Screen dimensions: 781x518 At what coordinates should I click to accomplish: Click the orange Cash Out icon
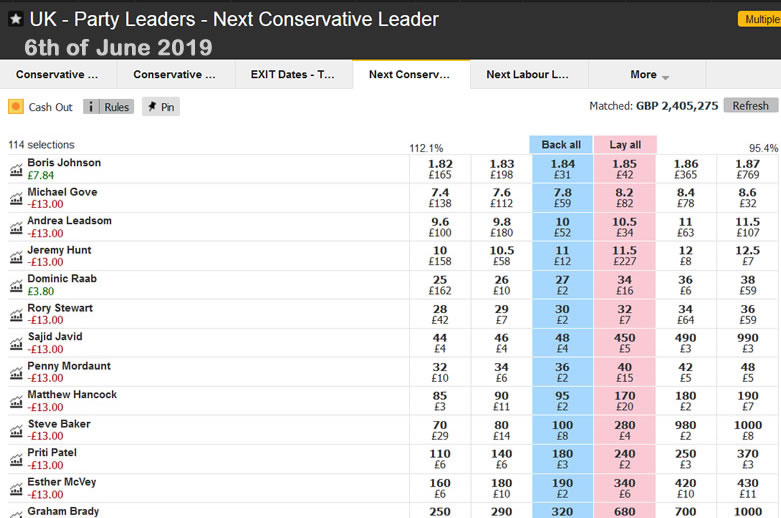click(x=16, y=107)
